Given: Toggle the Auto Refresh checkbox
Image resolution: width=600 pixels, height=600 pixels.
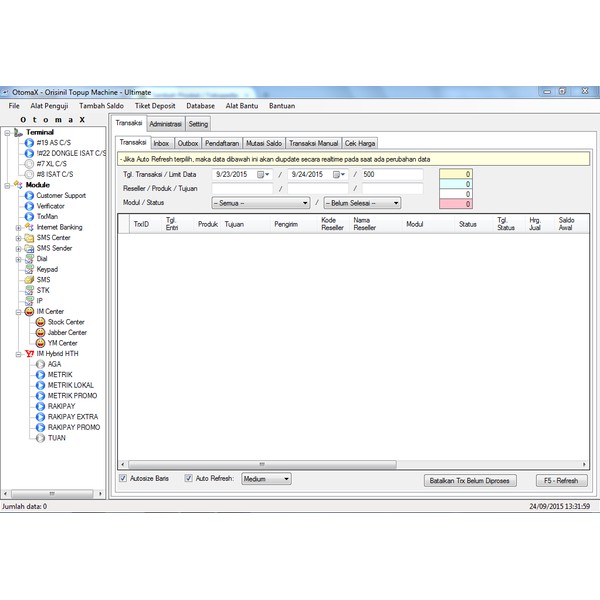Looking at the screenshot, I should click(x=189, y=478).
